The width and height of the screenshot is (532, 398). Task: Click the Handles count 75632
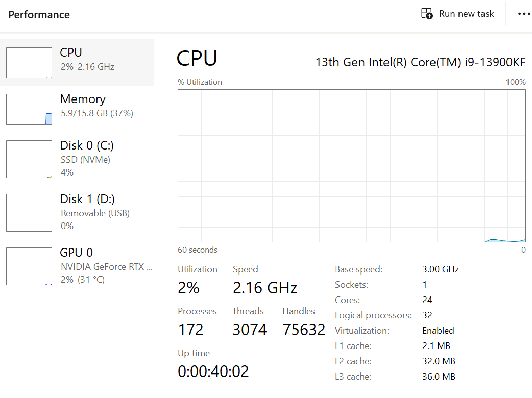(304, 330)
